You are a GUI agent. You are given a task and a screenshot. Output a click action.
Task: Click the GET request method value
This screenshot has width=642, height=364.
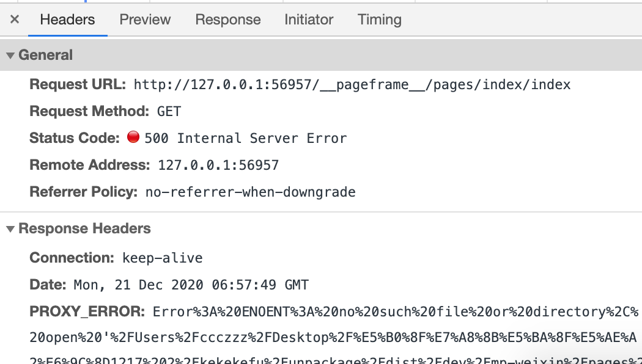pyautogui.click(x=169, y=111)
